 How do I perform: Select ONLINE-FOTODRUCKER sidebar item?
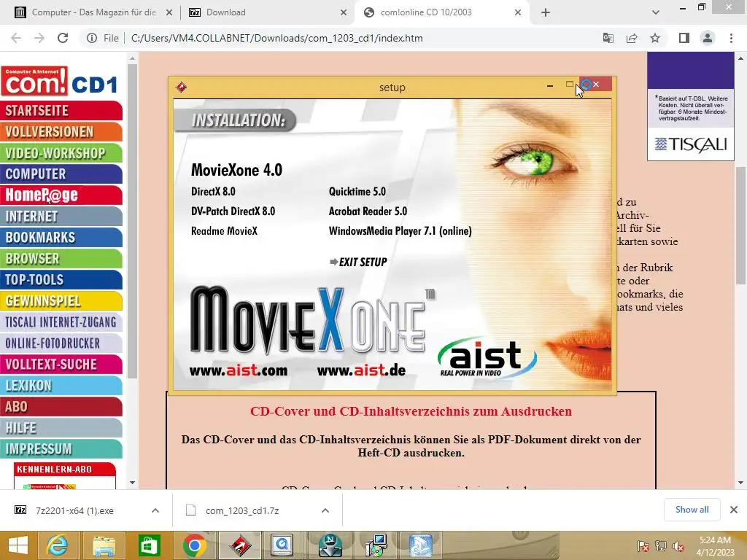pyautogui.click(x=61, y=343)
